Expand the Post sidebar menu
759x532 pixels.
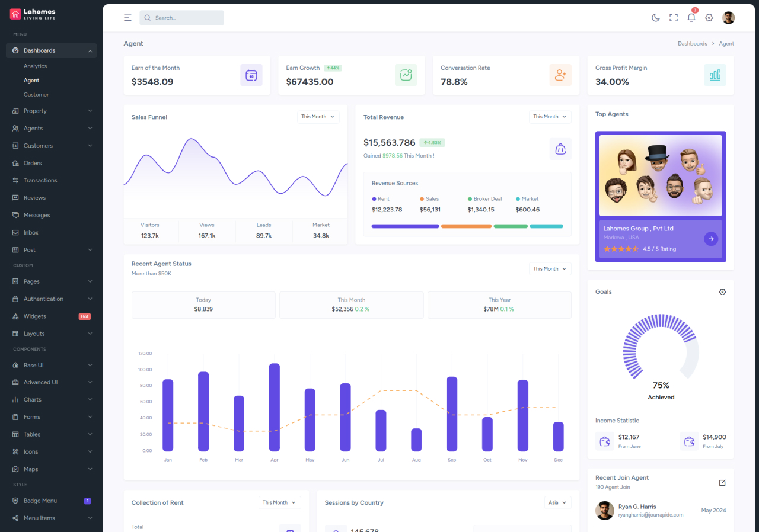51,250
